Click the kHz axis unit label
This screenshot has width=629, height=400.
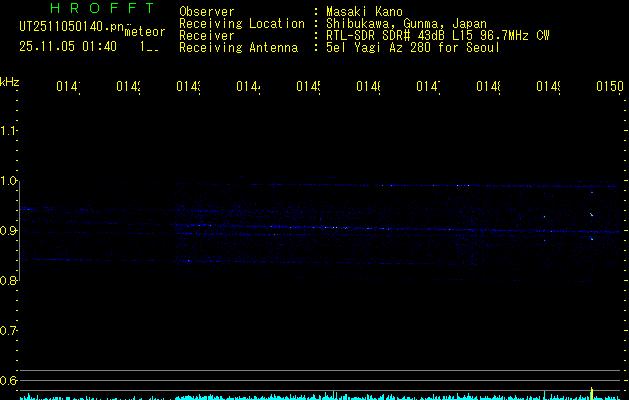tap(10, 80)
